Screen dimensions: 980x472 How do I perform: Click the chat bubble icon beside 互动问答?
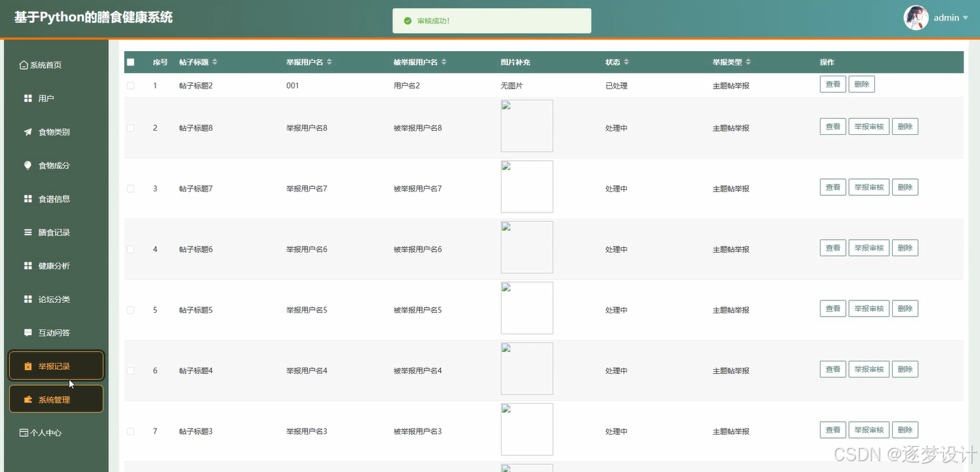point(28,332)
